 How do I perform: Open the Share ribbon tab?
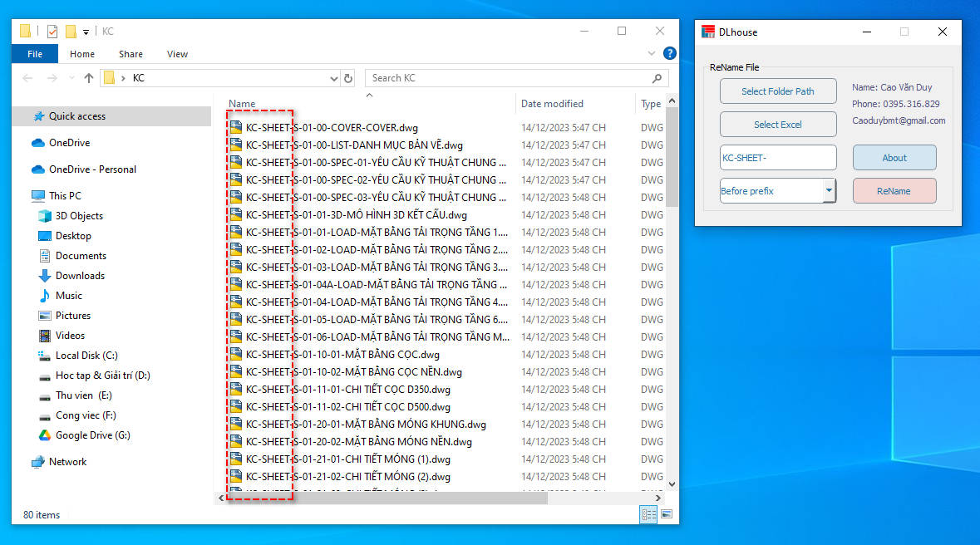[x=131, y=54]
